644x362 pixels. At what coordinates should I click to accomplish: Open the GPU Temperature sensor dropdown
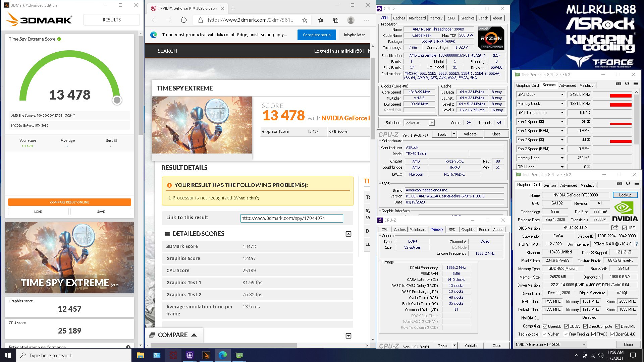(562, 113)
